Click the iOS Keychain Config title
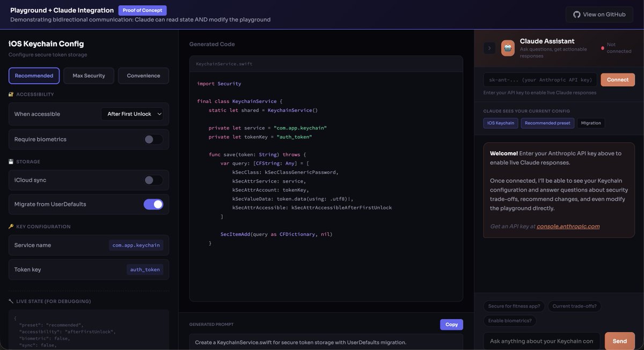 46,43
